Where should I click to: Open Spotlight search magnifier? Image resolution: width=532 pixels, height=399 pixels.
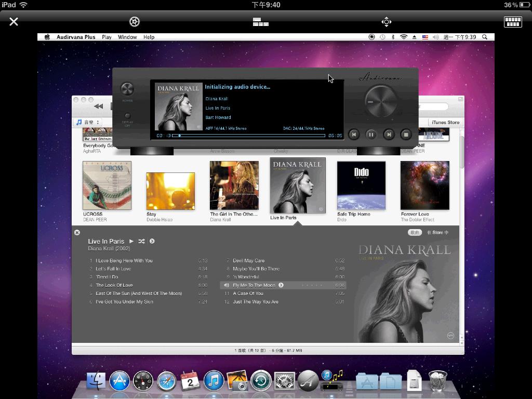485,37
